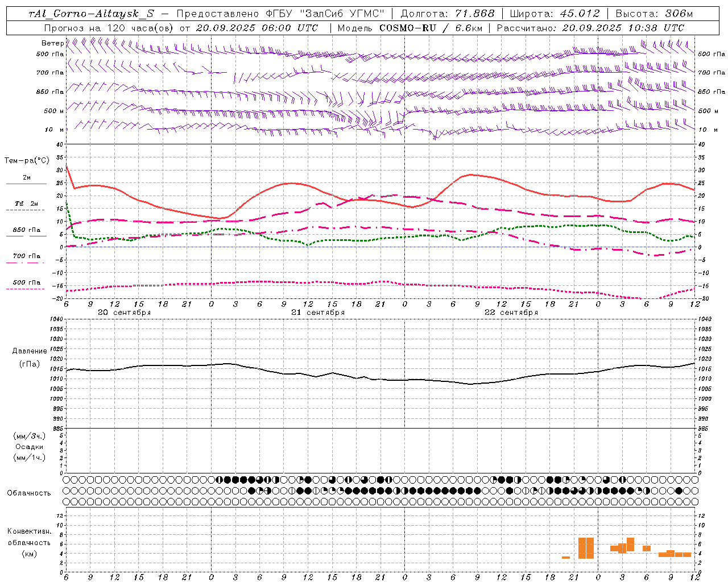
Task: Click left wind-level label 500 м
Action: [54, 111]
